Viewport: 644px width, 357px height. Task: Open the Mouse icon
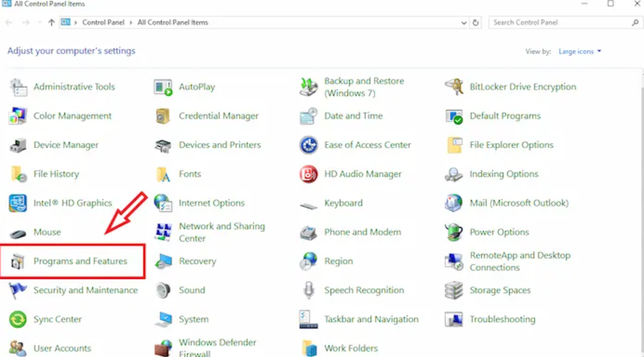[x=18, y=234]
